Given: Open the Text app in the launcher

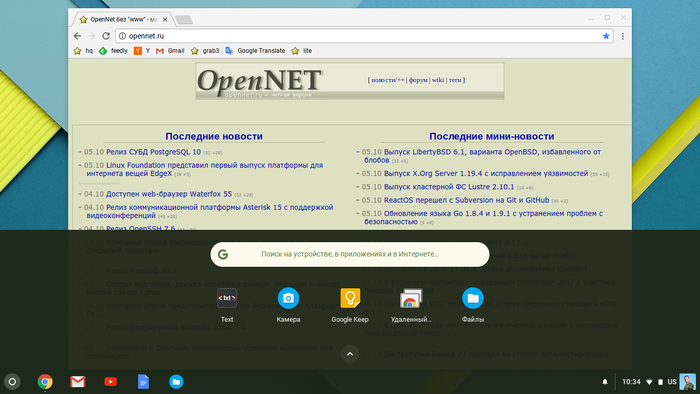Looking at the screenshot, I should (x=227, y=305).
